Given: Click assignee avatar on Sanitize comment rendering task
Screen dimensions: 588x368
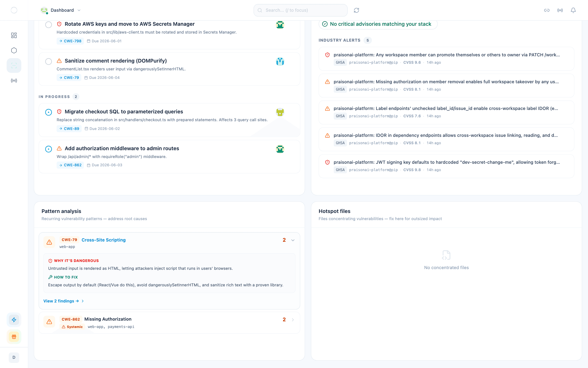Looking at the screenshot, I should [280, 62].
